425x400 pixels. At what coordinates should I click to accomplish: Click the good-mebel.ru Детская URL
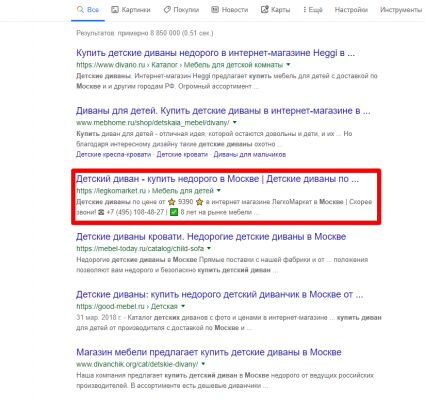click(127, 306)
